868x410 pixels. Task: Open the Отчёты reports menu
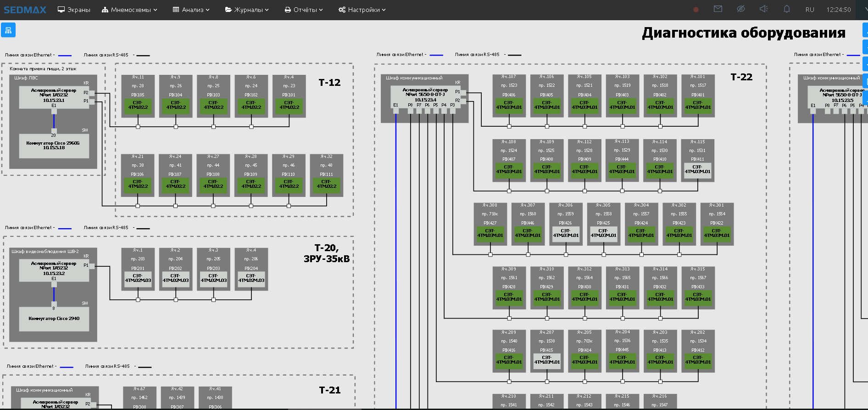[x=304, y=10]
